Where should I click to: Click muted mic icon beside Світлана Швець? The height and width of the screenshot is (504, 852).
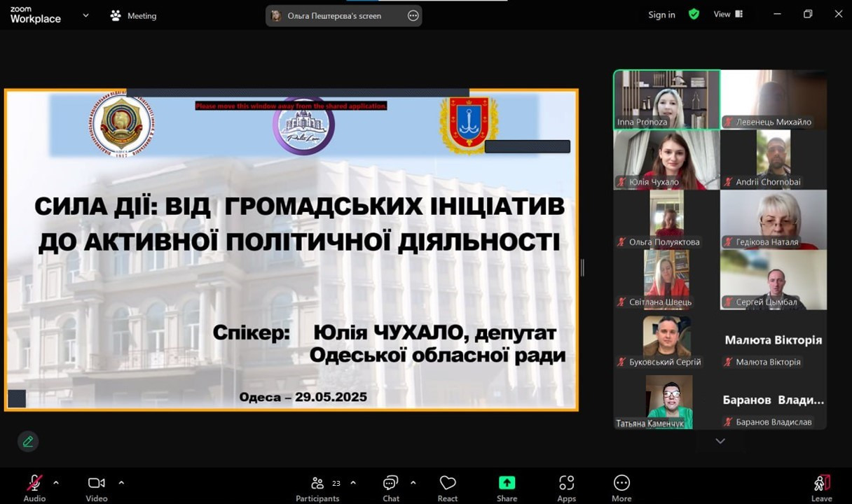click(621, 302)
